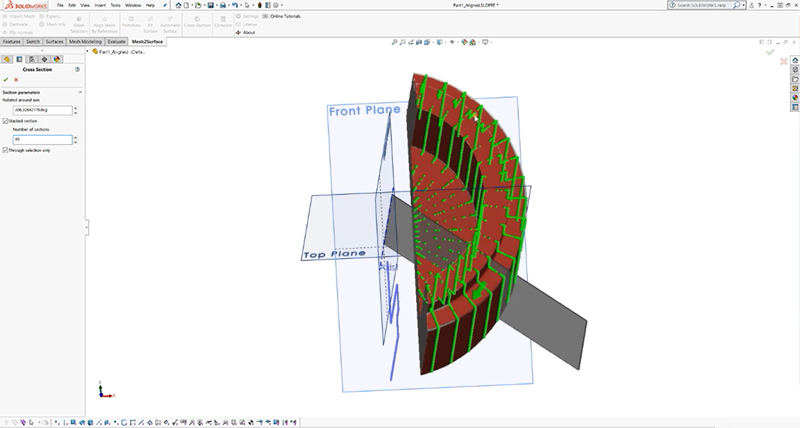Viewport: 800px width, 428px height.
Task: Toggle the Stacked section checkbox
Action: [5, 121]
